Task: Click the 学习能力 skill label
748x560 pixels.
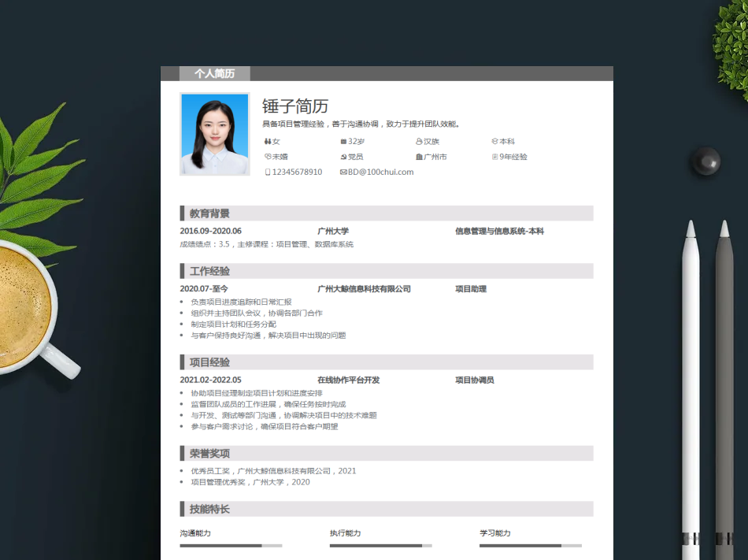Action: pyautogui.click(x=494, y=532)
